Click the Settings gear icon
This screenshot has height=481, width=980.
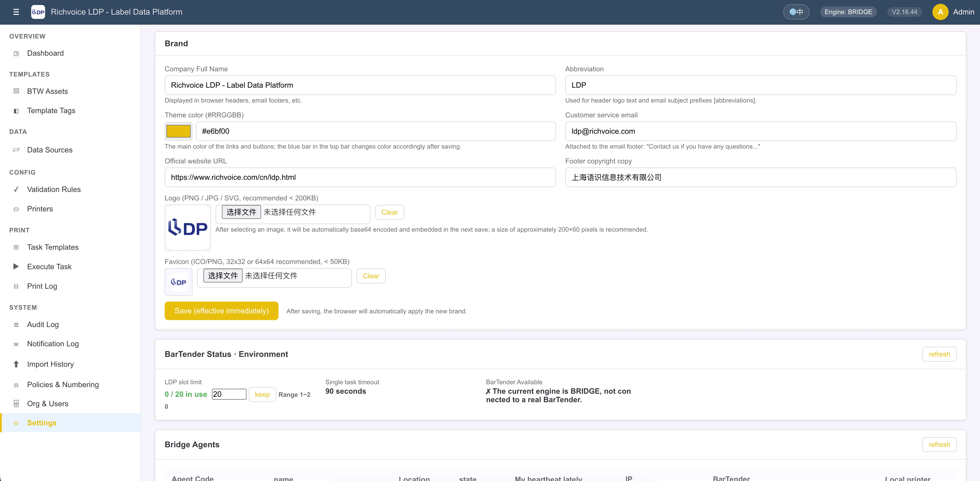tap(16, 423)
